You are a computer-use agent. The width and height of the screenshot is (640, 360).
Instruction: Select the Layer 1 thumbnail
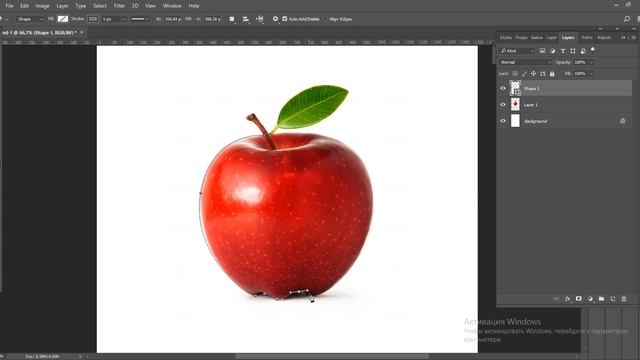[x=516, y=104]
